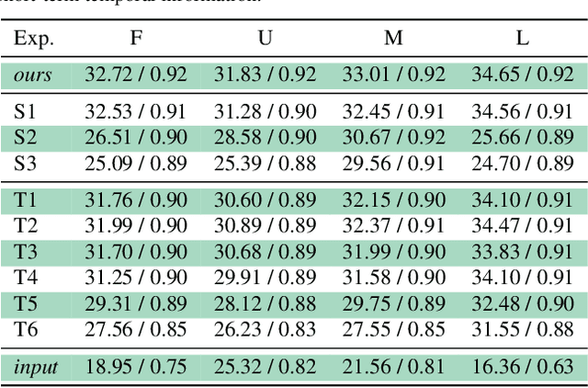Click the cell showing 29.75 / 0.89
Viewport: 588px width, 388px height.
393,304
